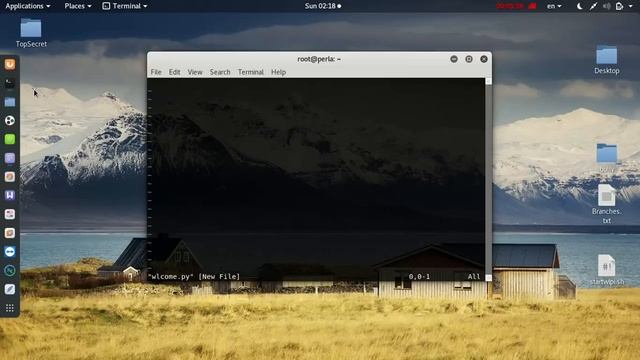Launch the bright green dock icon
The width and height of the screenshot is (640, 360).
tap(10, 139)
